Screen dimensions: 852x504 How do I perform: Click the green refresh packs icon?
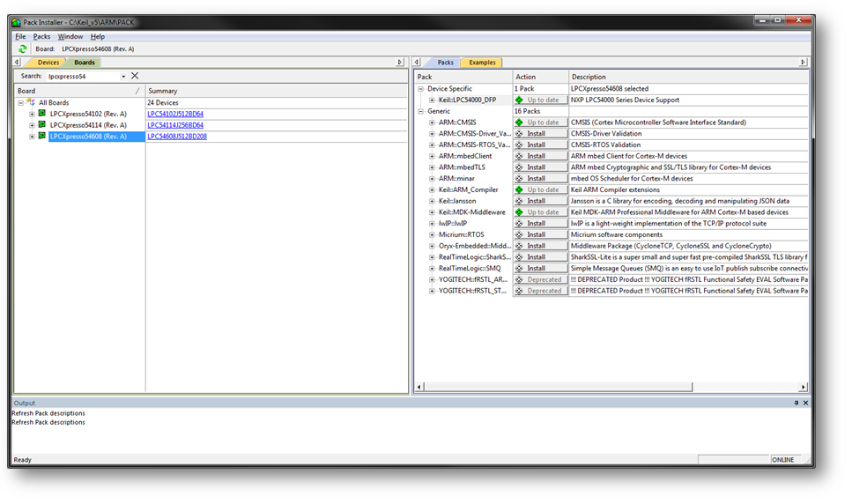22,48
